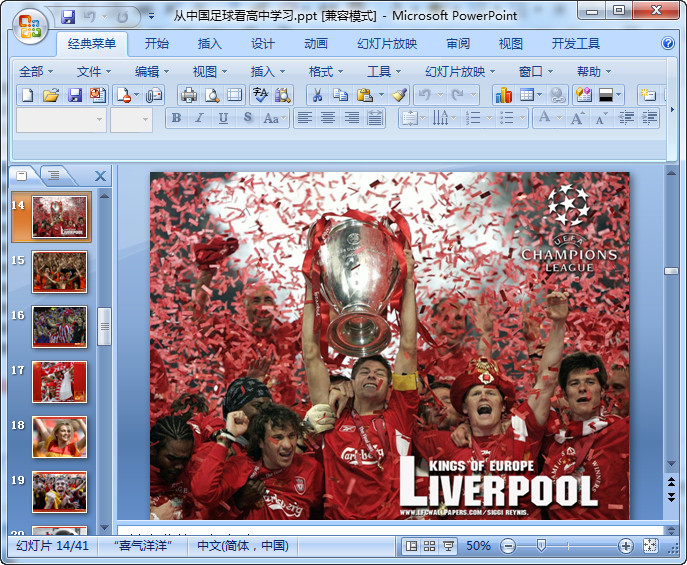Go to next slide double-arrow button

pos(671,497)
